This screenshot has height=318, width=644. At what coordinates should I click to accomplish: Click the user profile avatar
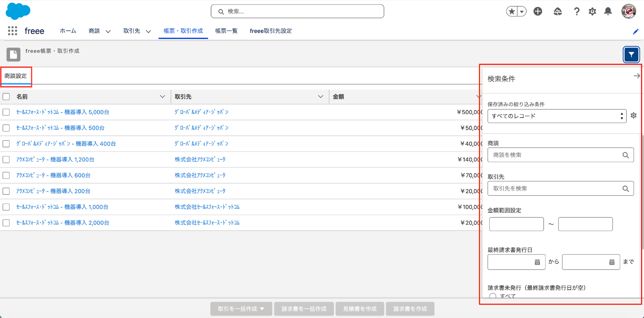[x=629, y=11]
